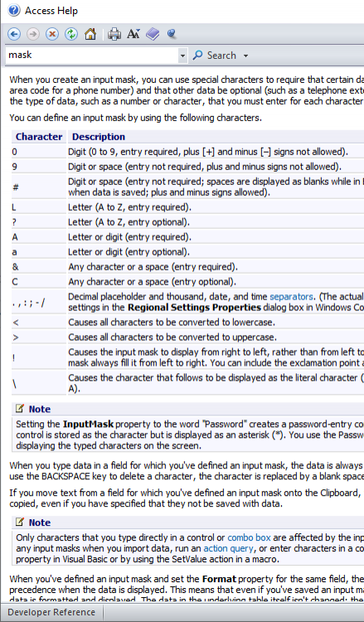Open the search history dropdown arrow
364x622 pixels.
(182, 56)
